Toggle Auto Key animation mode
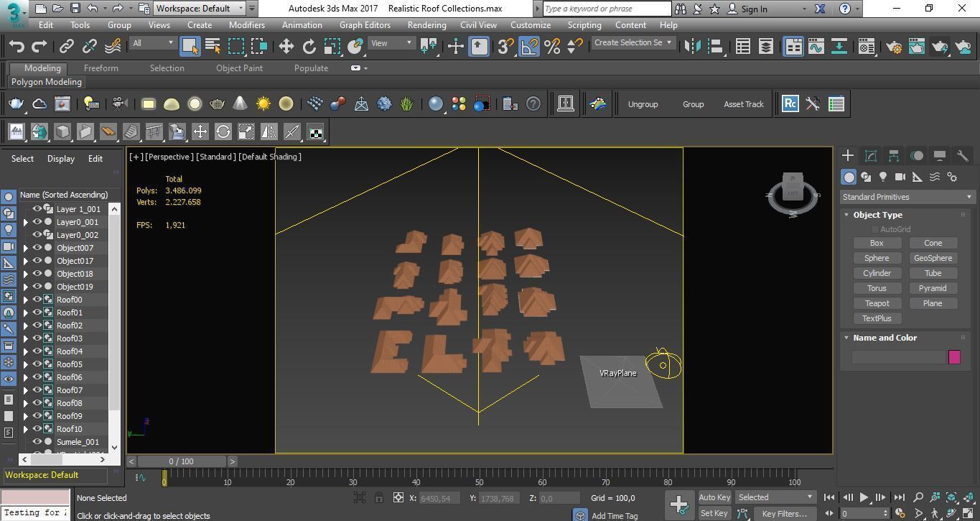Image resolution: width=980 pixels, height=521 pixels. pyautogui.click(x=714, y=497)
